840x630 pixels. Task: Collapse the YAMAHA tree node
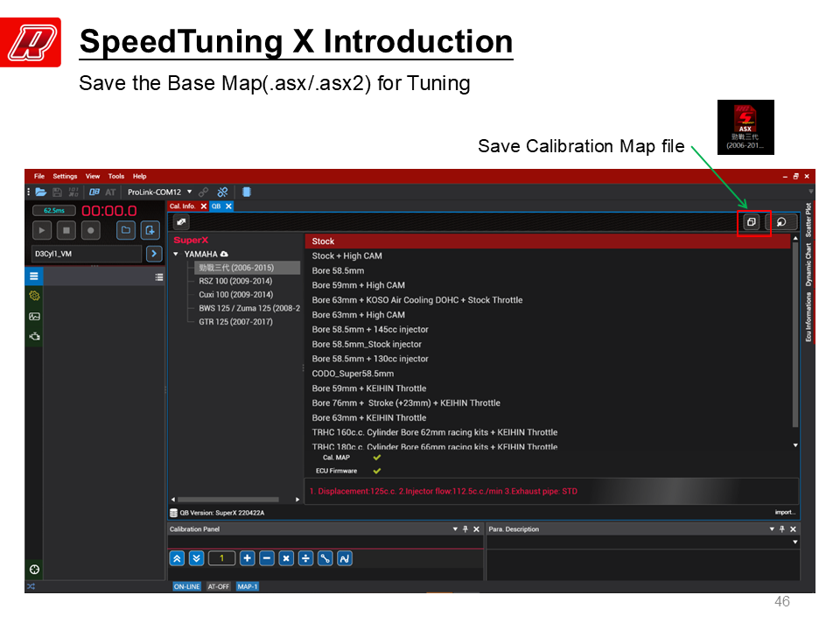point(176,254)
